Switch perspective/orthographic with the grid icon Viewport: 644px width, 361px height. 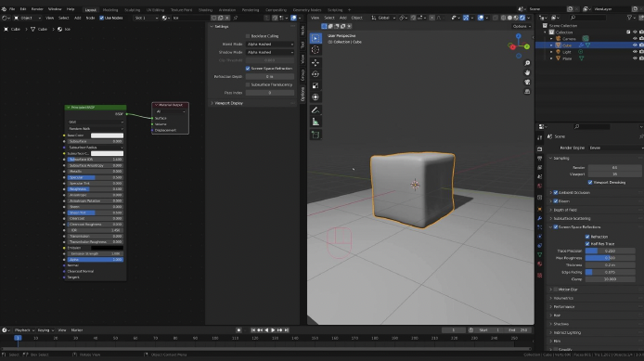(527, 92)
